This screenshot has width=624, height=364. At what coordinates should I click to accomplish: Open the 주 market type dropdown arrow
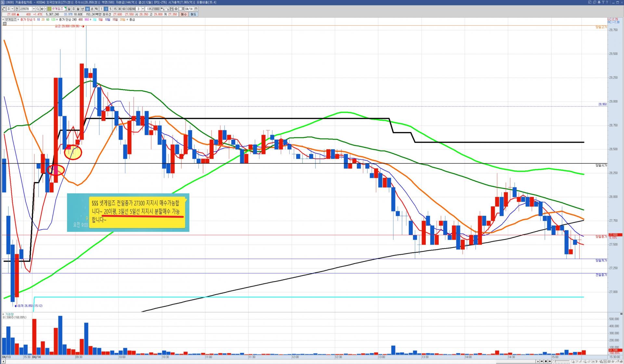(12, 9)
